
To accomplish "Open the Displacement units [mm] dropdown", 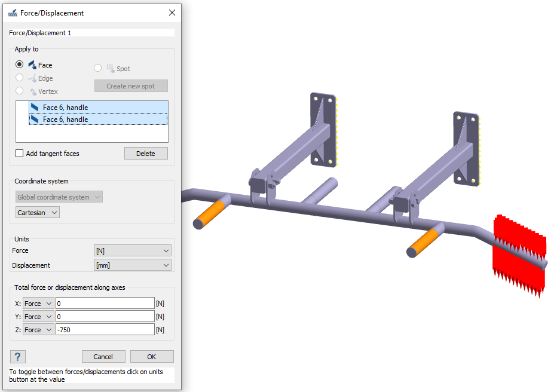I will pyautogui.click(x=133, y=265).
